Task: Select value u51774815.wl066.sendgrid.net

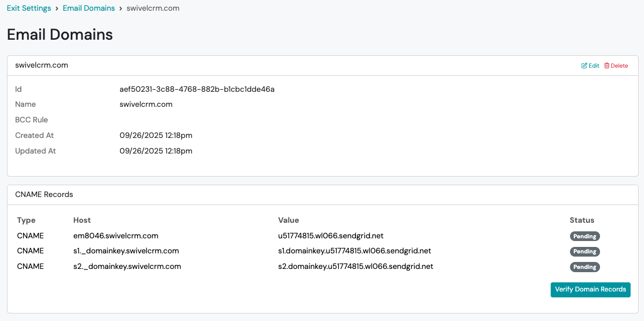Action: (331, 236)
